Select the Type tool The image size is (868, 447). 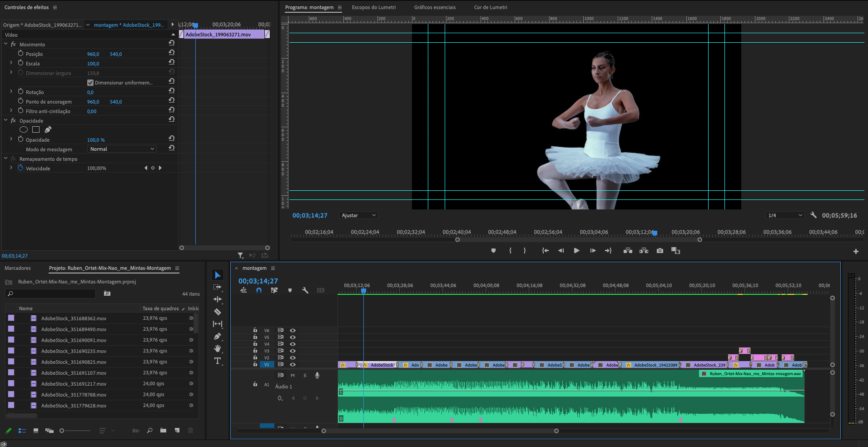[218, 361]
